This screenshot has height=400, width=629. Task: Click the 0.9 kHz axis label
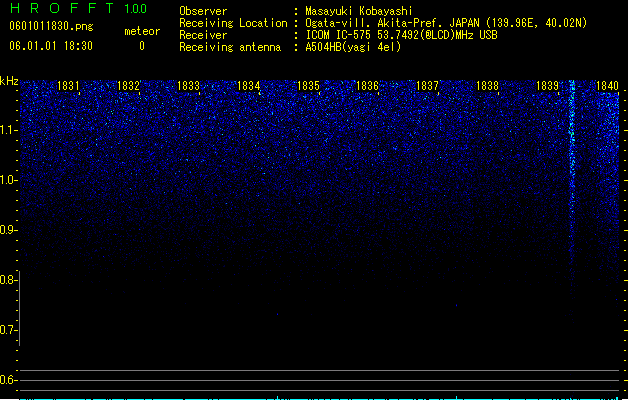pos(8,230)
